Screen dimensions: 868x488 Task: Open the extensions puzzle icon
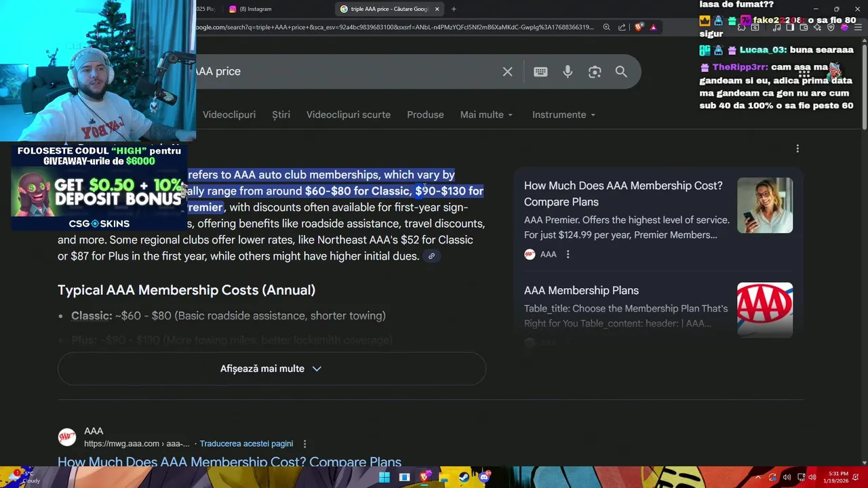(x=741, y=28)
